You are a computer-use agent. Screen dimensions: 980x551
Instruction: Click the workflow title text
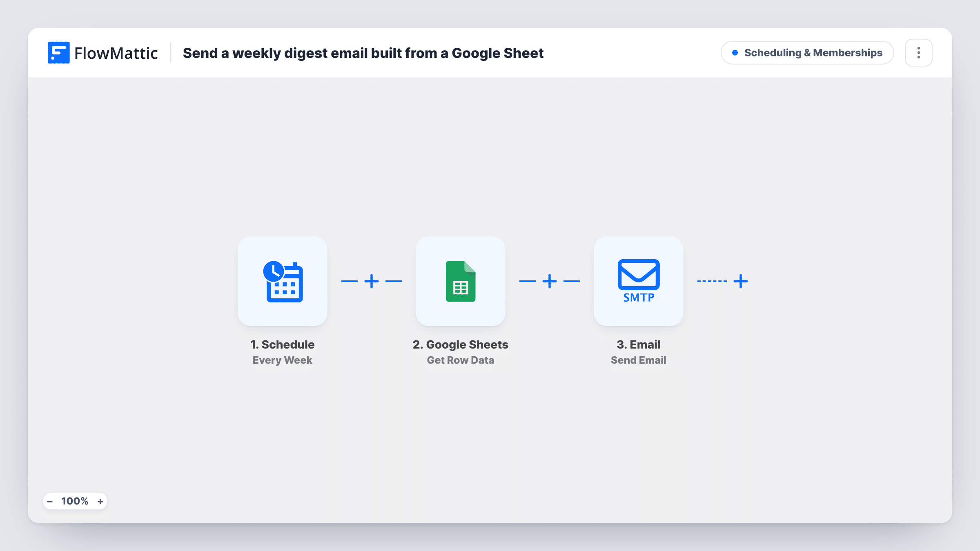(363, 53)
